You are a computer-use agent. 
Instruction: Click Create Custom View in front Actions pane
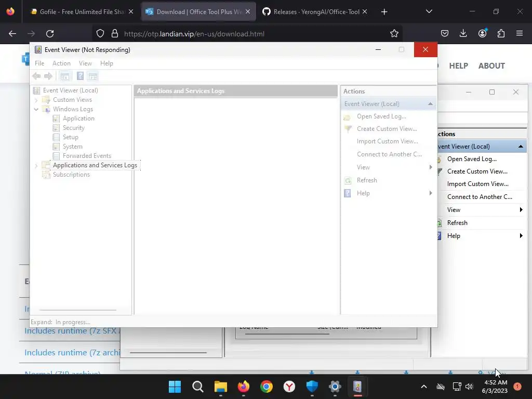(x=387, y=129)
